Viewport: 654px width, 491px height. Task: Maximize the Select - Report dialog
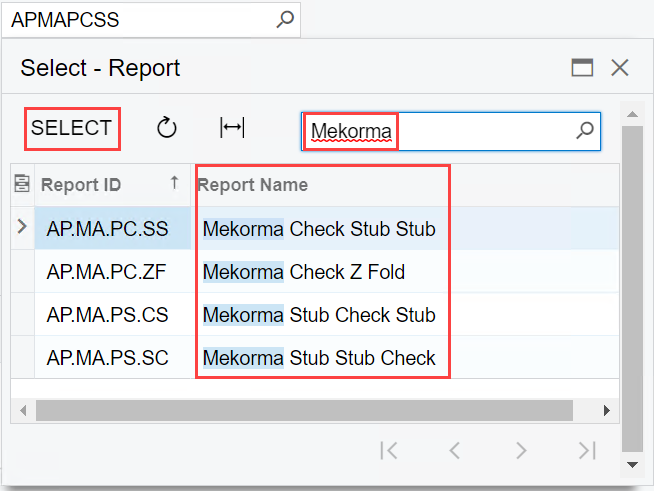[582, 68]
